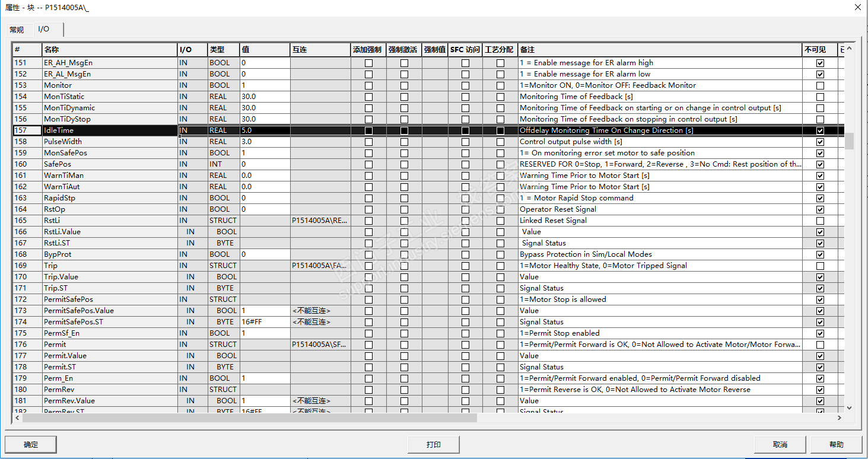Uncheck 不可见 for the PermSf_En row
The image size is (868, 459).
click(820, 333)
